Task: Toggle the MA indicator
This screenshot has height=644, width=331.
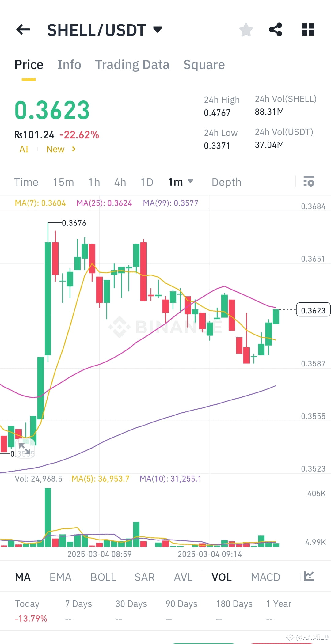Action: 23,577
